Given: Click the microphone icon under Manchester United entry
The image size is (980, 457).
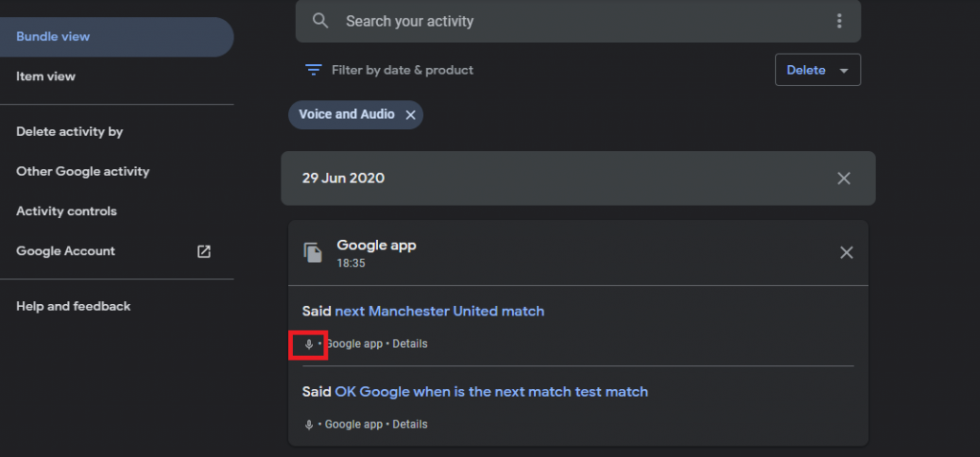Looking at the screenshot, I should coord(308,344).
